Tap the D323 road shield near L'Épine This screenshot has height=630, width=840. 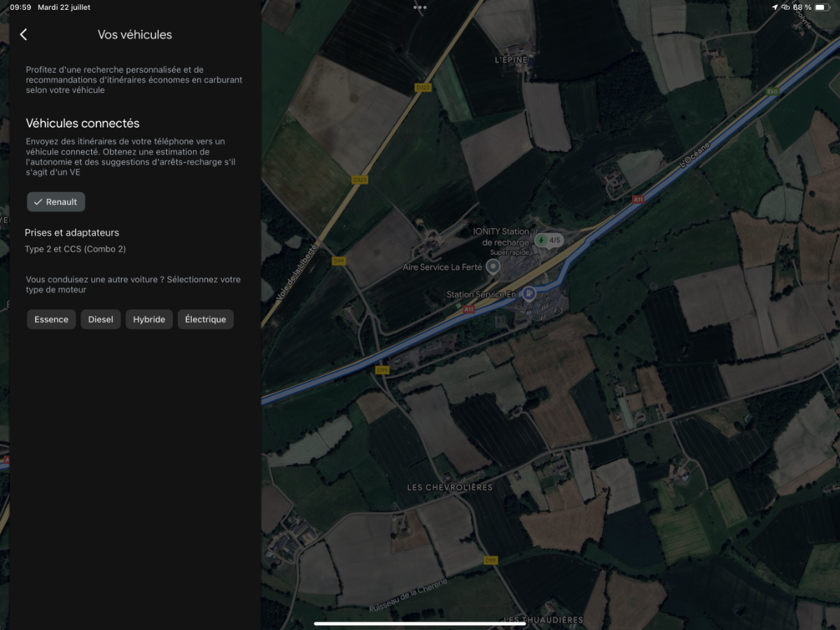tap(421, 87)
